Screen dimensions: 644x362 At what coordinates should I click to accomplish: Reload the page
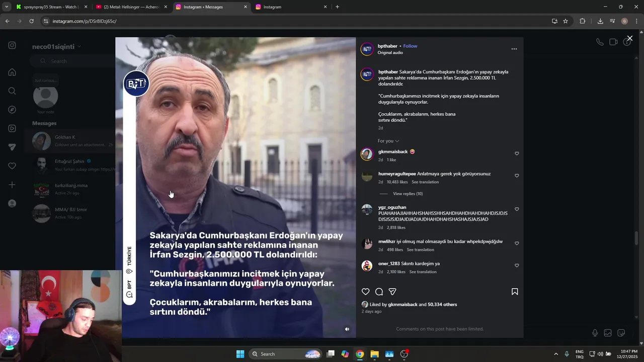coord(31,21)
